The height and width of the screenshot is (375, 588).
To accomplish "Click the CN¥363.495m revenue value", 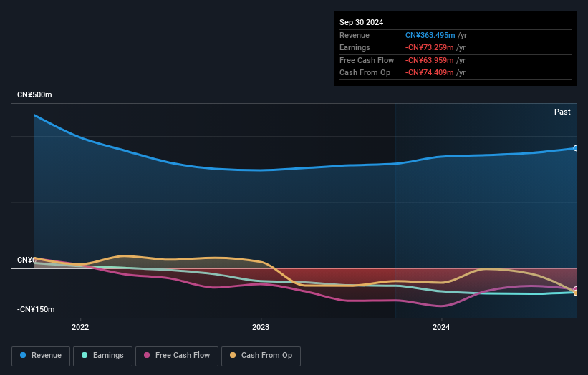I will pos(430,35).
